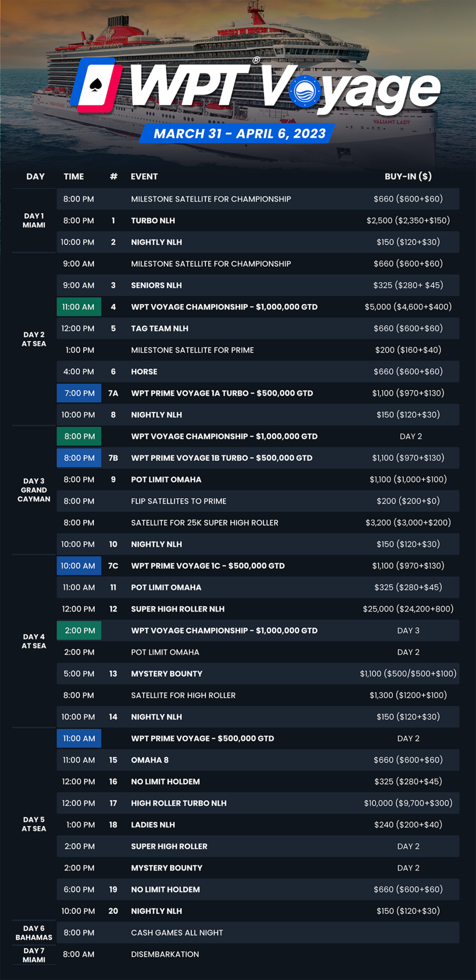
Task: Click the 8:00 AM disembarkation time
Action: coord(79,955)
